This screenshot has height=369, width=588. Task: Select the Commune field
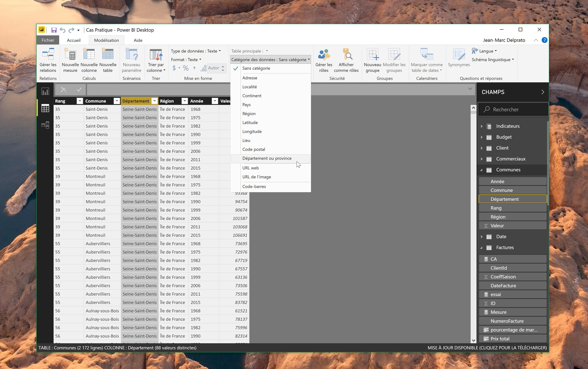point(513,191)
